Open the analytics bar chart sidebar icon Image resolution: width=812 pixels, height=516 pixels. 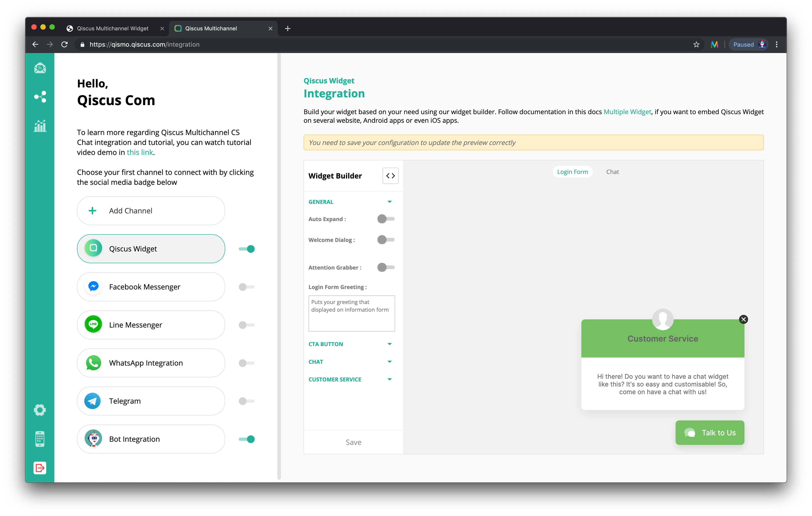point(40,126)
